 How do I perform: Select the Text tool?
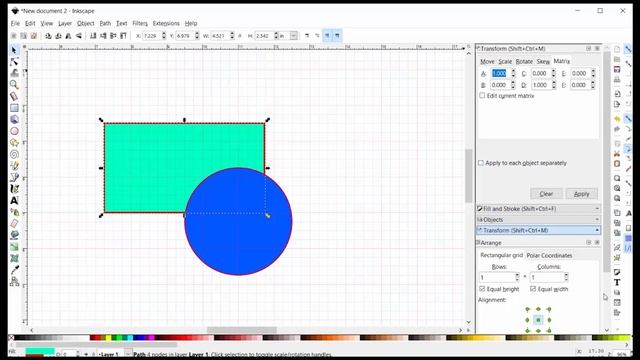(14, 200)
